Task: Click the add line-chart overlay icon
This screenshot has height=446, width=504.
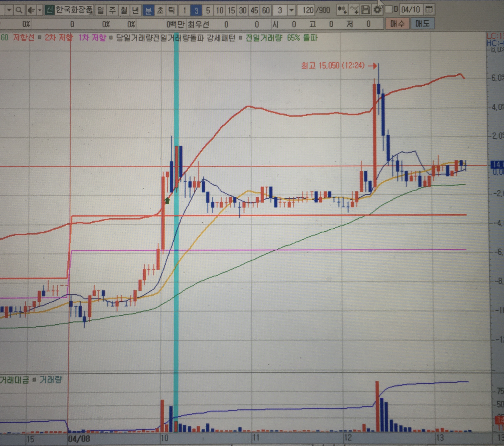Action: click(354, 10)
